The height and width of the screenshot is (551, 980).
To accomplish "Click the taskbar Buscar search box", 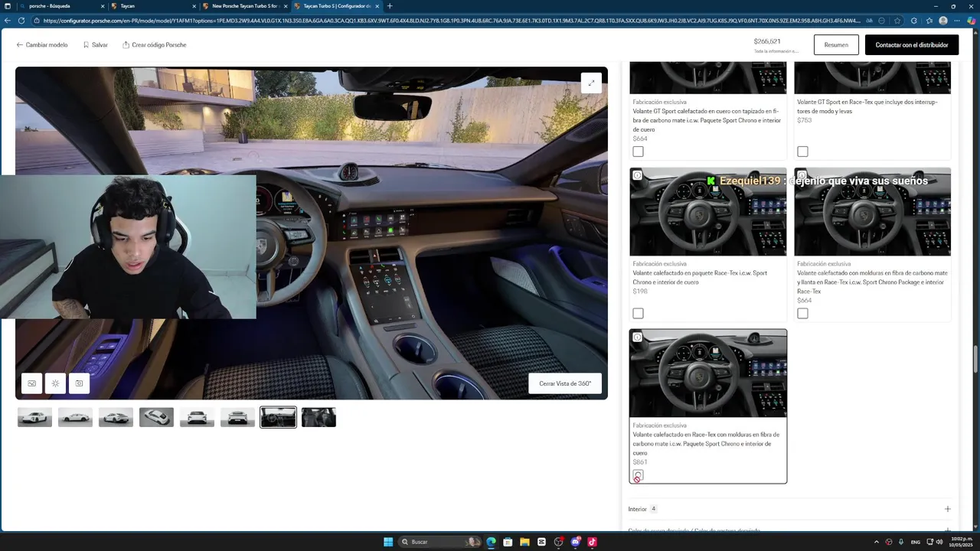I will pos(440,542).
